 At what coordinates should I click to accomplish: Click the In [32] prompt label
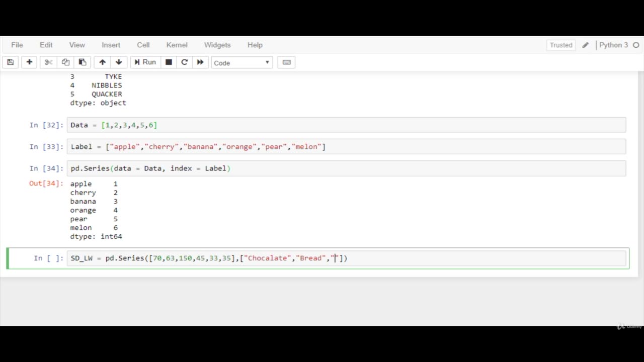coord(46,125)
